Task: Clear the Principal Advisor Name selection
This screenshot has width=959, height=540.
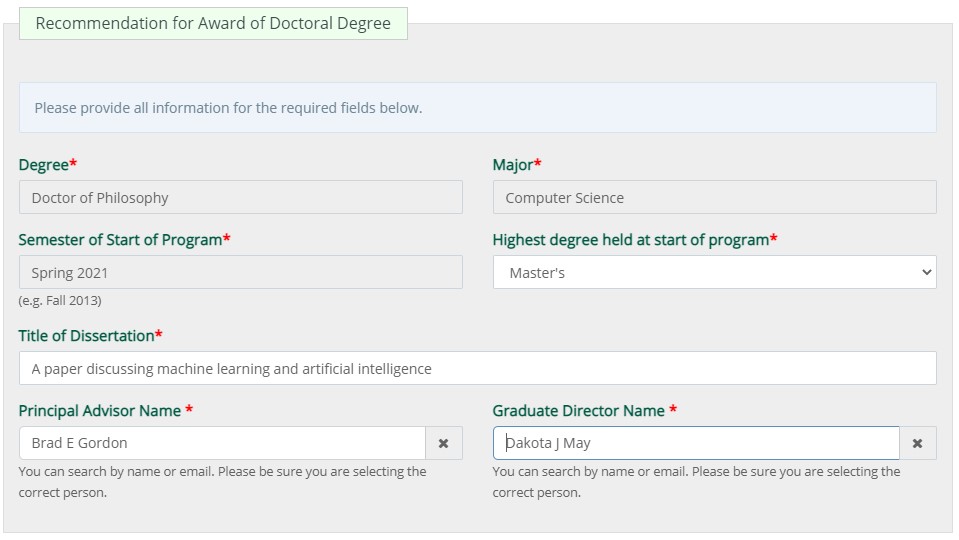Action: [443, 443]
